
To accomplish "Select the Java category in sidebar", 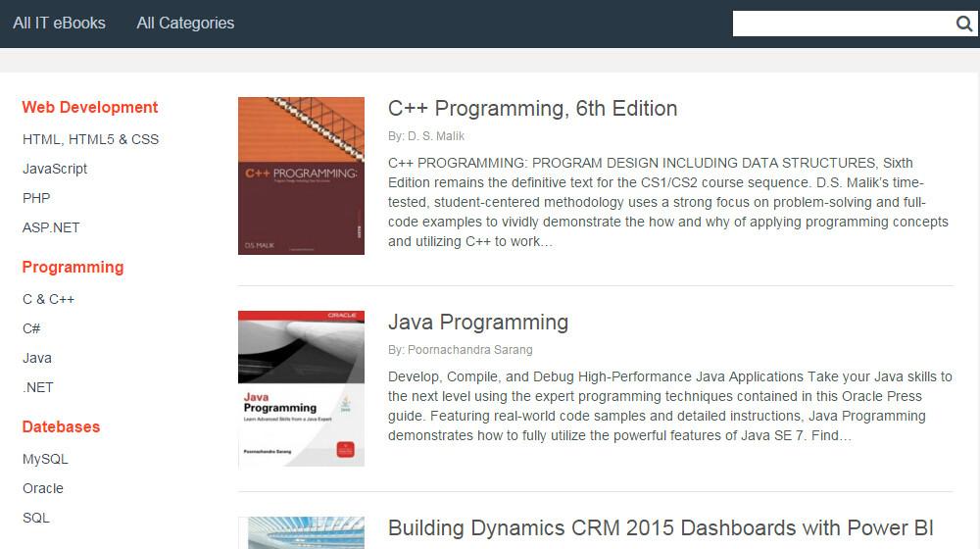I will pos(37,358).
